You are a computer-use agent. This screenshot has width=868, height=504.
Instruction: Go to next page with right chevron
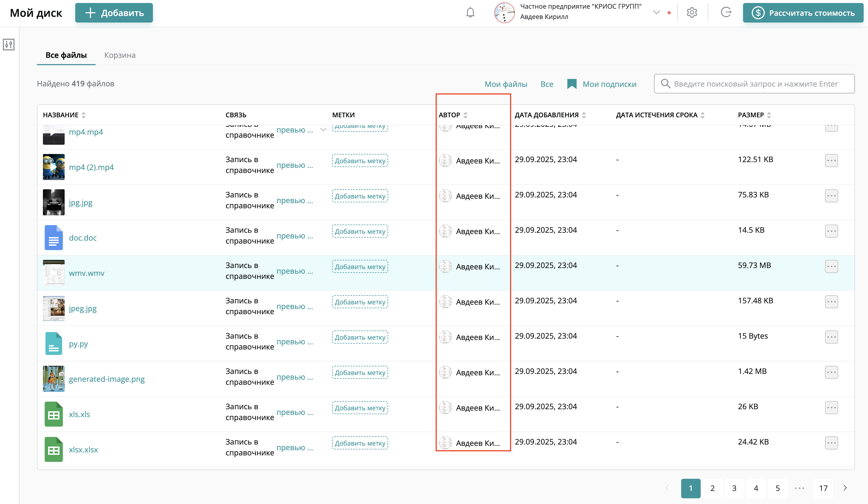pyautogui.click(x=845, y=488)
